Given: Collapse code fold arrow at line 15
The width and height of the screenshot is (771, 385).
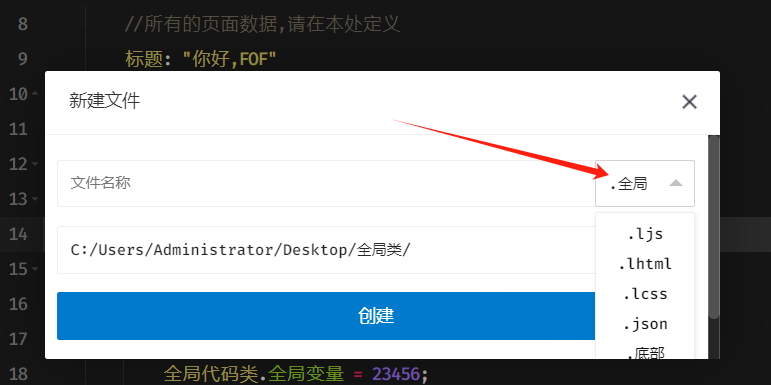Looking at the screenshot, I should [x=34, y=269].
